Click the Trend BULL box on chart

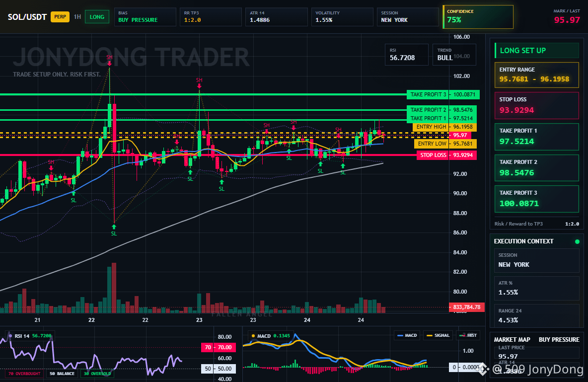pyautogui.click(x=454, y=55)
